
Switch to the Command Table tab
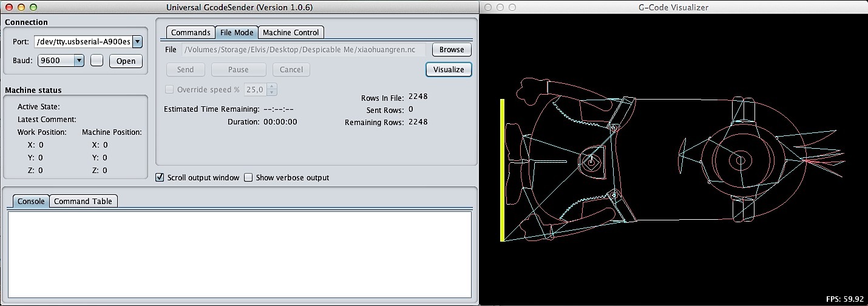83,201
